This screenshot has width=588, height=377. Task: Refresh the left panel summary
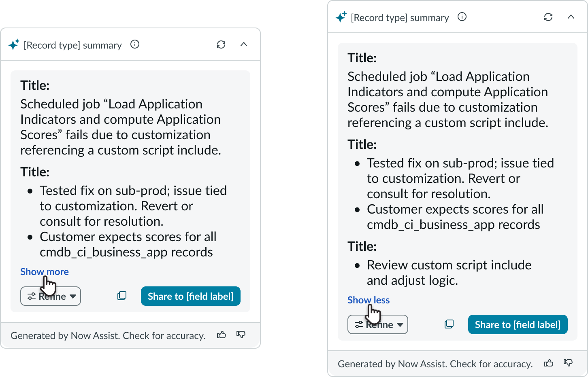tap(221, 44)
